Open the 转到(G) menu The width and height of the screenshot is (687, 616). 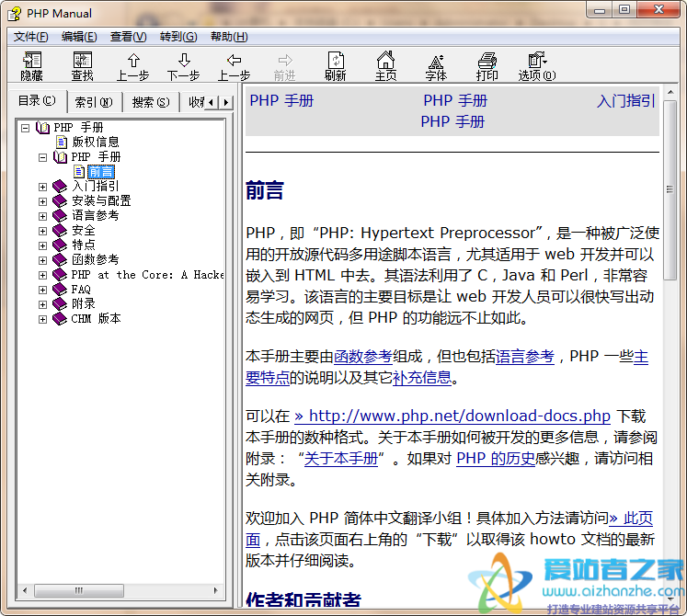pos(178,37)
